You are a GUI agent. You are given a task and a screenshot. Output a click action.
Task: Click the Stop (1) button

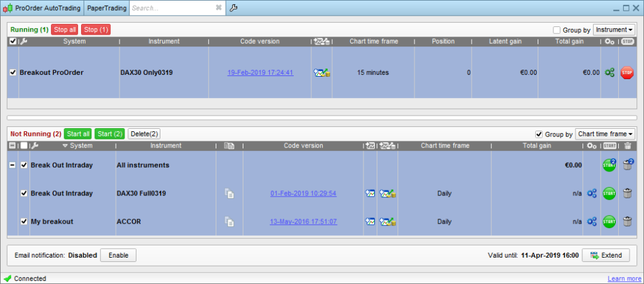96,30
